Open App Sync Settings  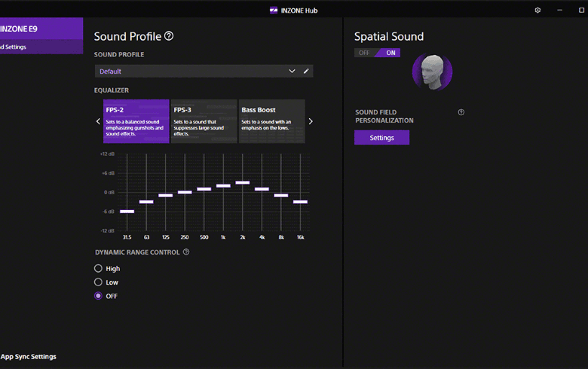click(29, 356)
